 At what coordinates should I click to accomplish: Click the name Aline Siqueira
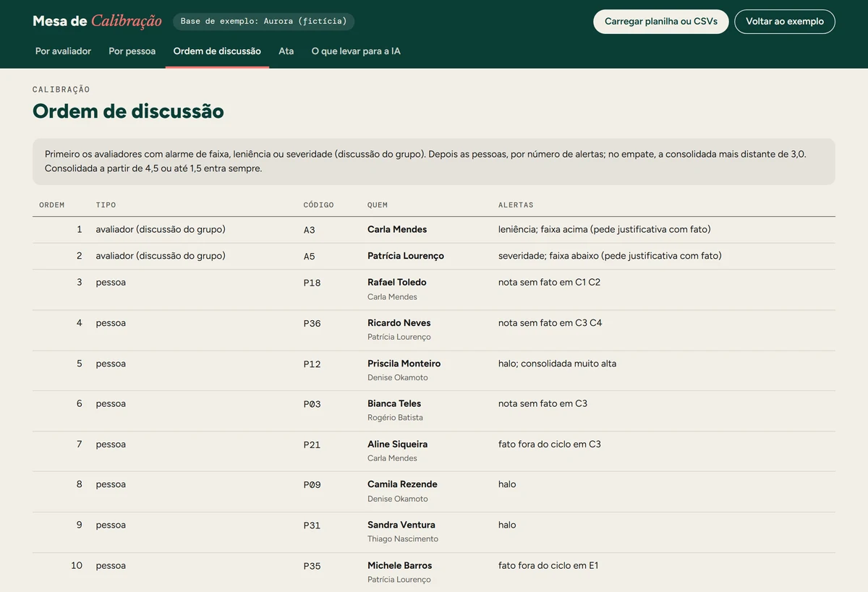[x=398, y=444]
